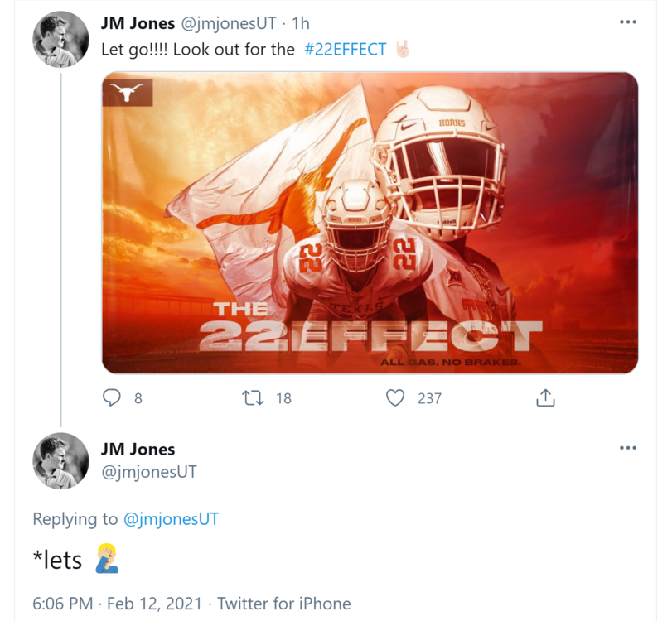Click the @jmjonesUT handle under the reply name

click(x=148, y=472)
